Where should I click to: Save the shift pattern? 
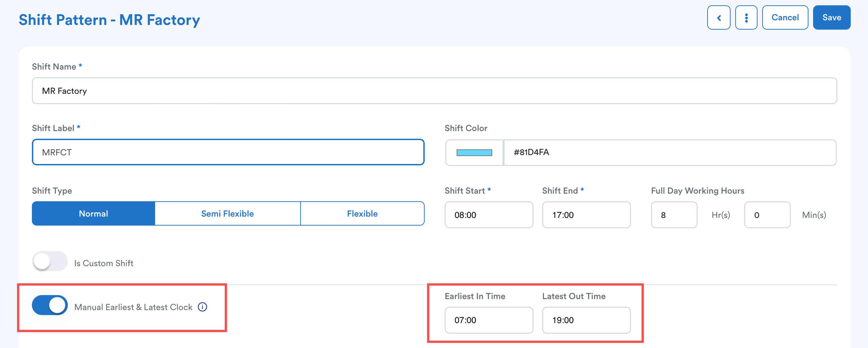(831, 18)
